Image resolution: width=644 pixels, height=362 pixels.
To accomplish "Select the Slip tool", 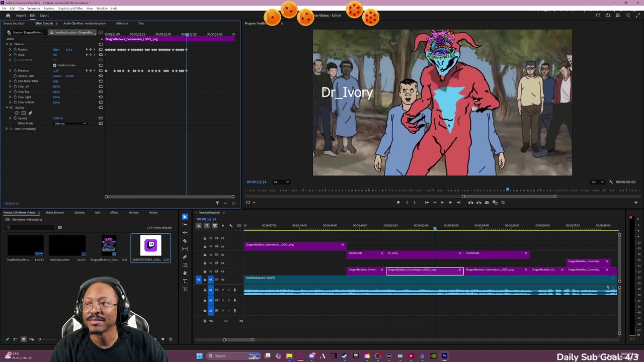I will (x=185, y=249).
